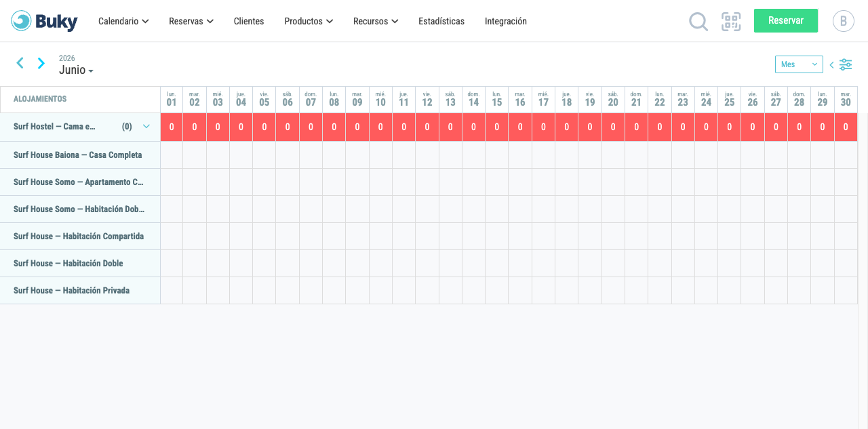Open the Mes view selector
The width and height of the screenshot is (868, 429).
tap(799, 64)
